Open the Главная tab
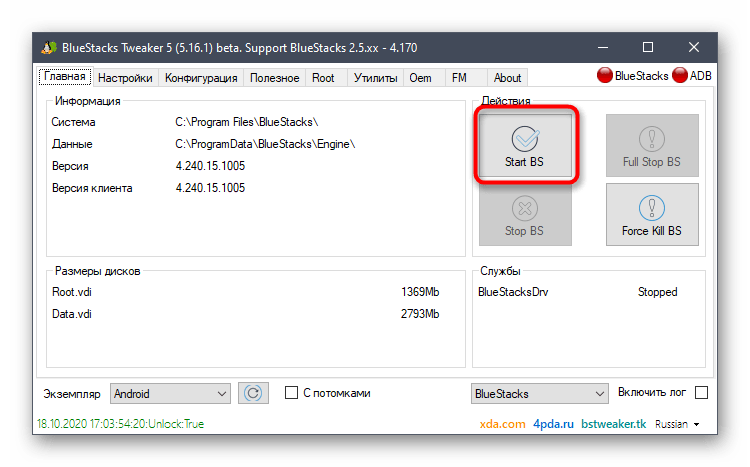750x467 pixels. (x=65, y=77)
